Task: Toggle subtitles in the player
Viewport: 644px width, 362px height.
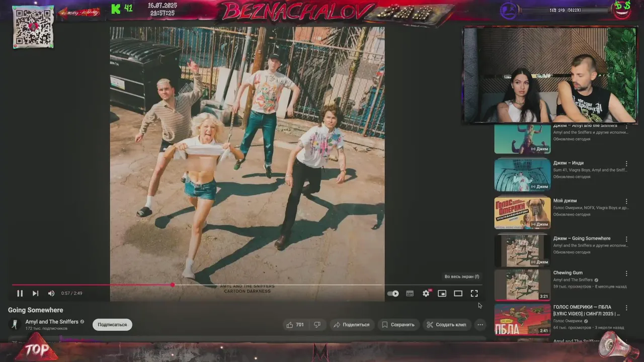Action: pos(410,294)
